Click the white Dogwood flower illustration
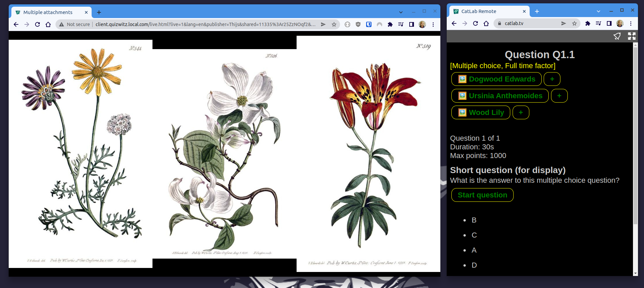The height and width of the screenshot is (288, 644). (x=224, y=154)
